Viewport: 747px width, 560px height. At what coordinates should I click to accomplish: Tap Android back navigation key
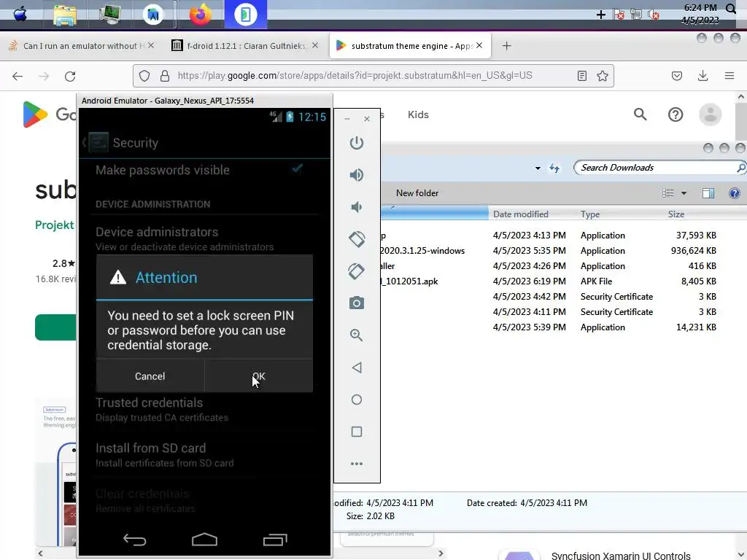pyautogui.click(x=135, y=540)
